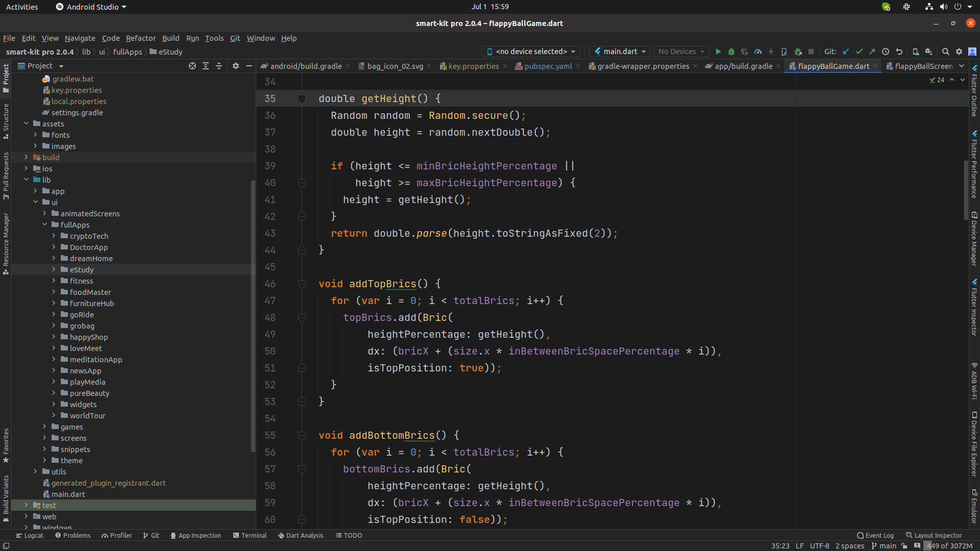Viewport: 980px width, 551px height.
Task: Collapse the lib folder
Action: coord(26,180)
